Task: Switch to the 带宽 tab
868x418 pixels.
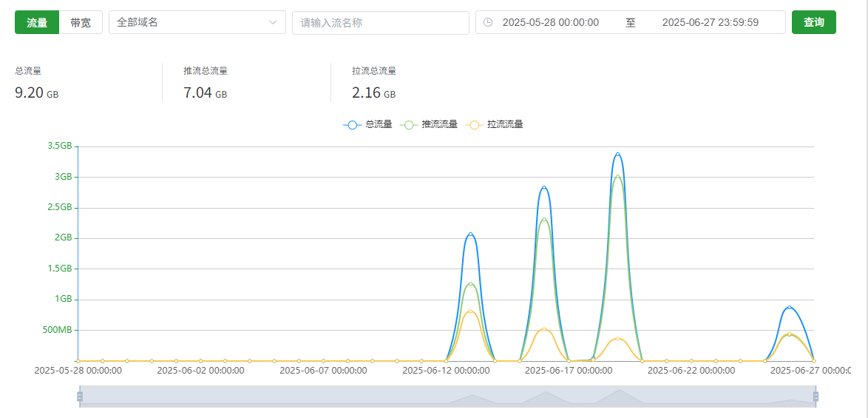Action: point(81,22)
